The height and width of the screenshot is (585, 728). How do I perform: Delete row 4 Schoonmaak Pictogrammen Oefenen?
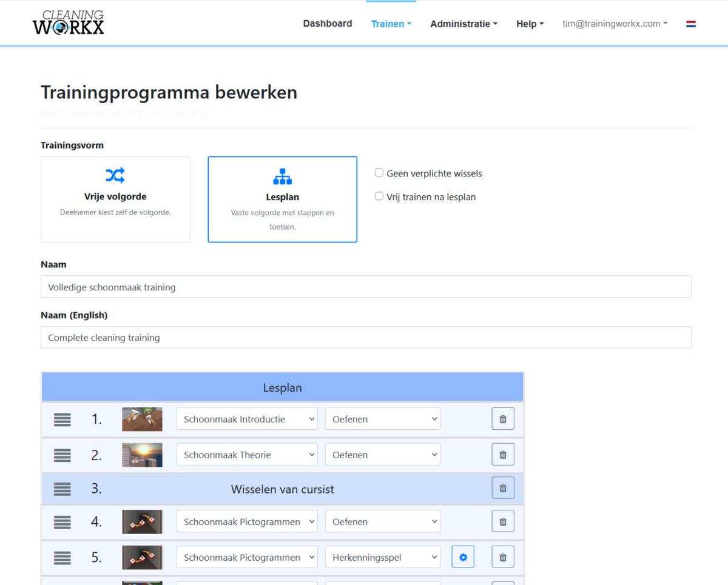coord(502,521)
